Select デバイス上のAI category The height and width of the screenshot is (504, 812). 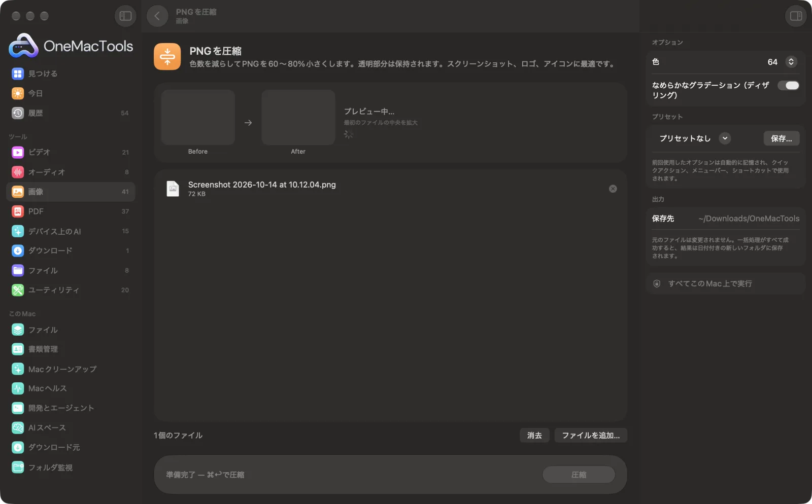pyautogui.click(x=71, y=231)
